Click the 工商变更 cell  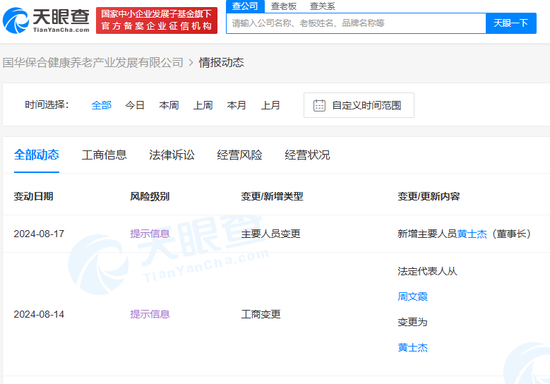pos(261,314)
